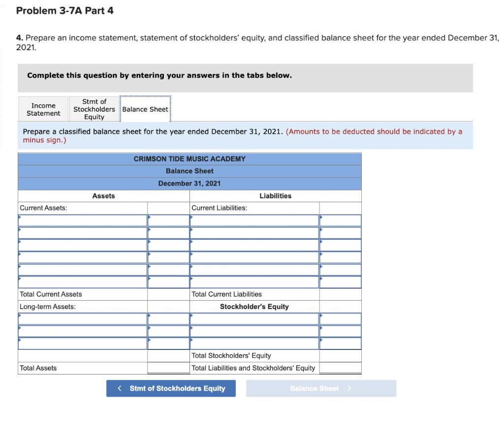Click the last amount cell under Current Liabilities
504x435 pixels.
(340, 281)
